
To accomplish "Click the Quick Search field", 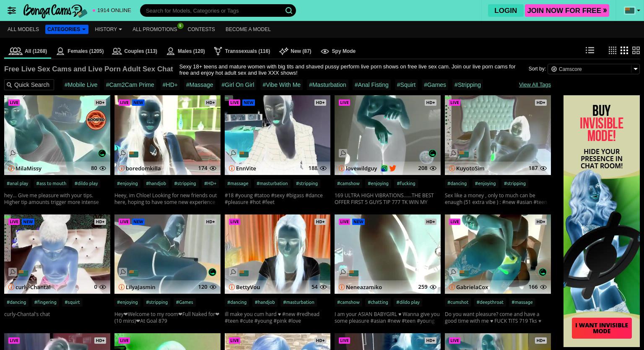I will coord(29,85).
